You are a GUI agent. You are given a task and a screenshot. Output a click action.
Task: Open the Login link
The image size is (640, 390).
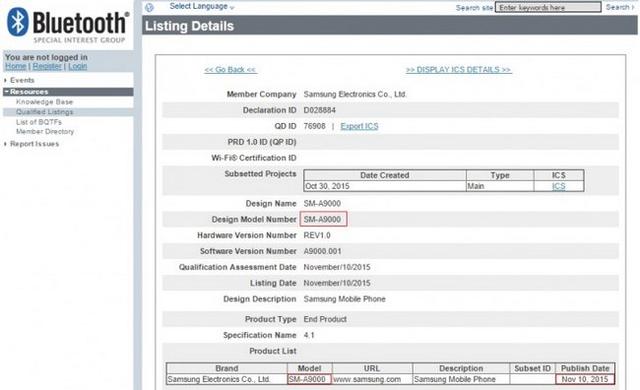(78, 66)
